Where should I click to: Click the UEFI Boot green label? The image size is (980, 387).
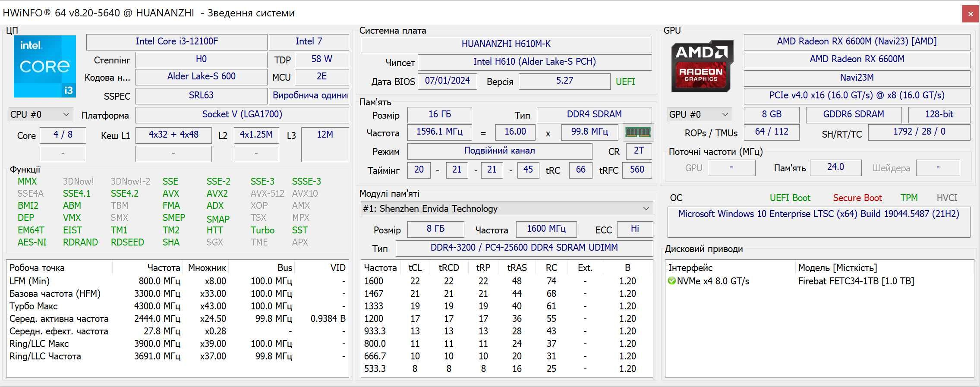click(x=790, y=198)
